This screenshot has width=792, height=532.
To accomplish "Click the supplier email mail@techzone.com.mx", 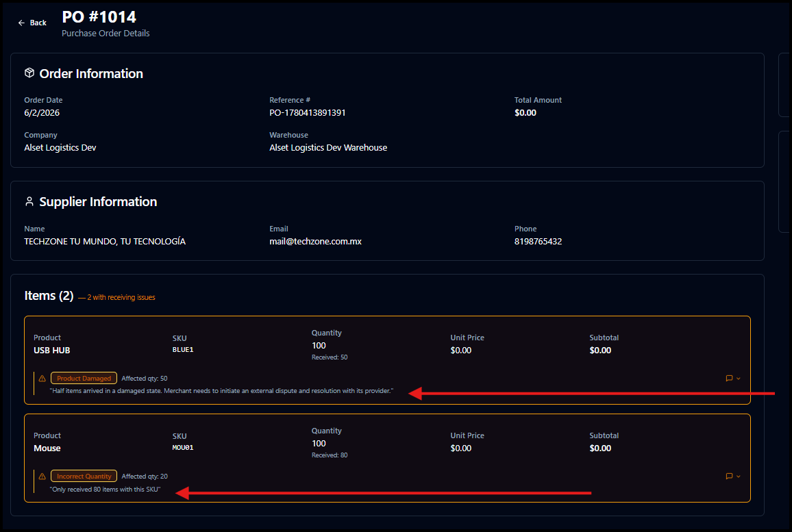I will coord(315,241).
